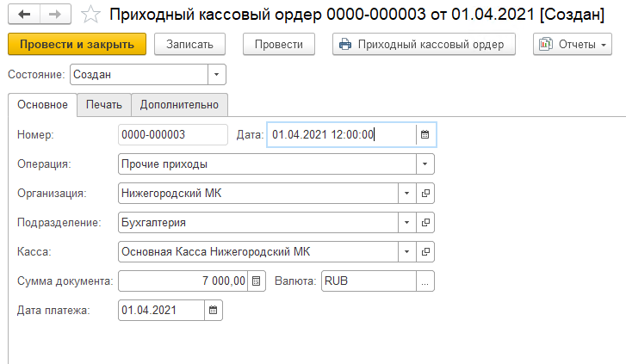Open calendar for Дата платежа field
The width and height of the screenshot is (626, 364).
tap(214, 310)
